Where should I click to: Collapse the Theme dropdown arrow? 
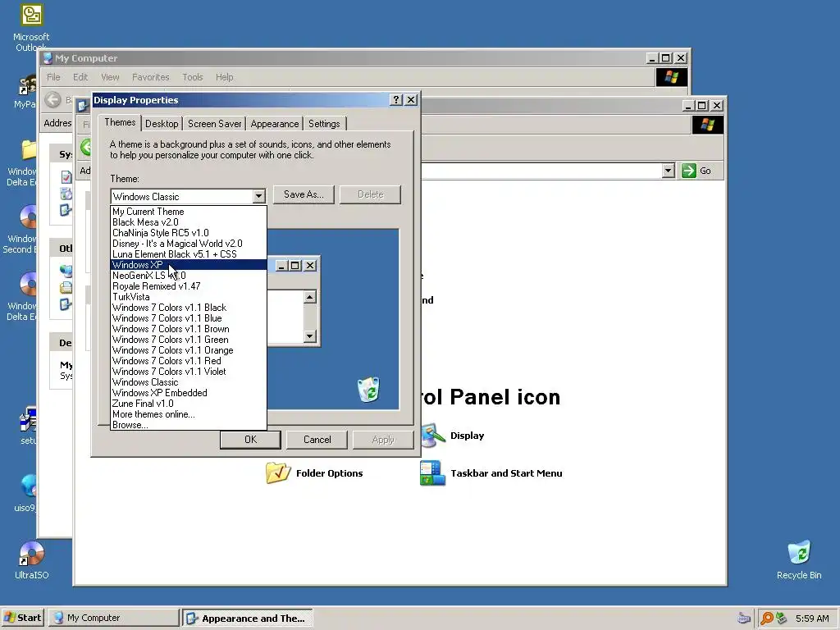coord(258,196)
